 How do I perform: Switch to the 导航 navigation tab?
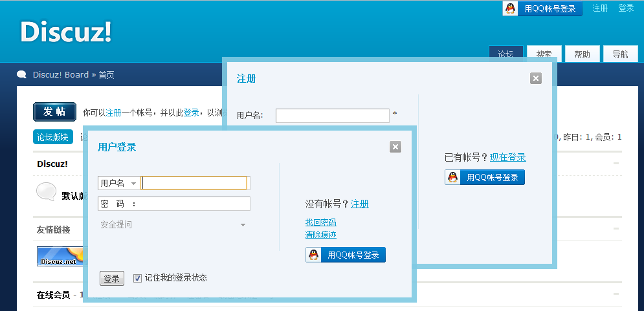[620, 54]
